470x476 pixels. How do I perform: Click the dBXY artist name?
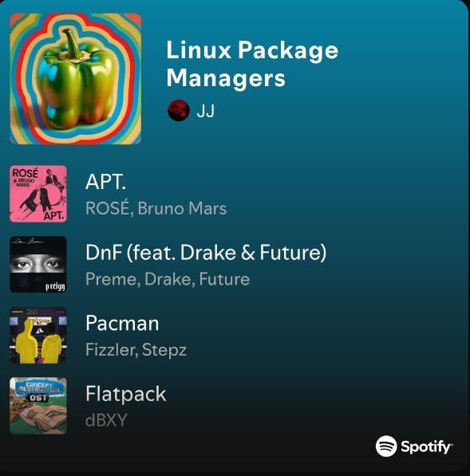(x=106, y=420)
